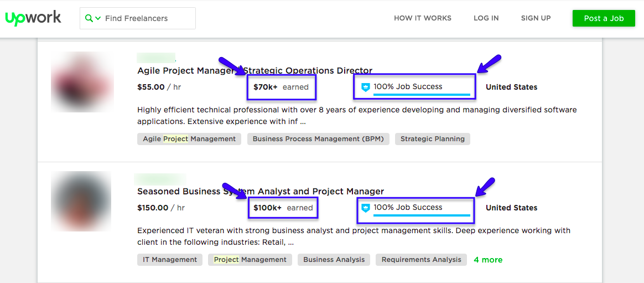644x283 pixels.
Task: Select the Business Process Management (BPM) tag
Action: [318, 139]
